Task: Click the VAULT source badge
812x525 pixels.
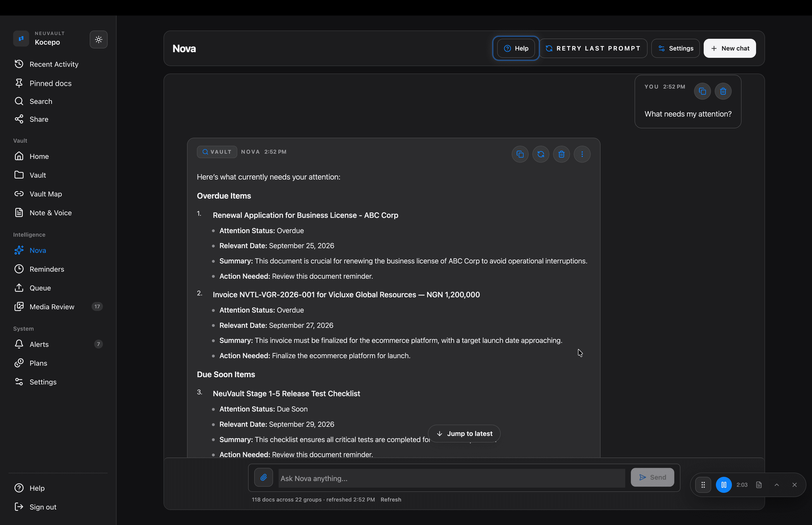Action: [217, 152]
